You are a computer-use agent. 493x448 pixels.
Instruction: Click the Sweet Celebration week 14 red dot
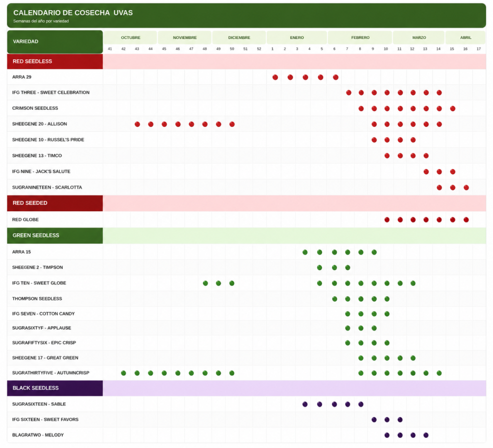[439, 93]
